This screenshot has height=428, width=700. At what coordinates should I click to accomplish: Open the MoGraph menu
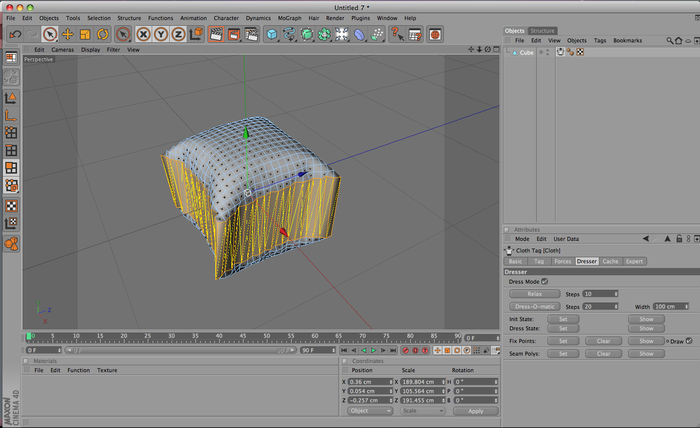[x=289, y=18]
